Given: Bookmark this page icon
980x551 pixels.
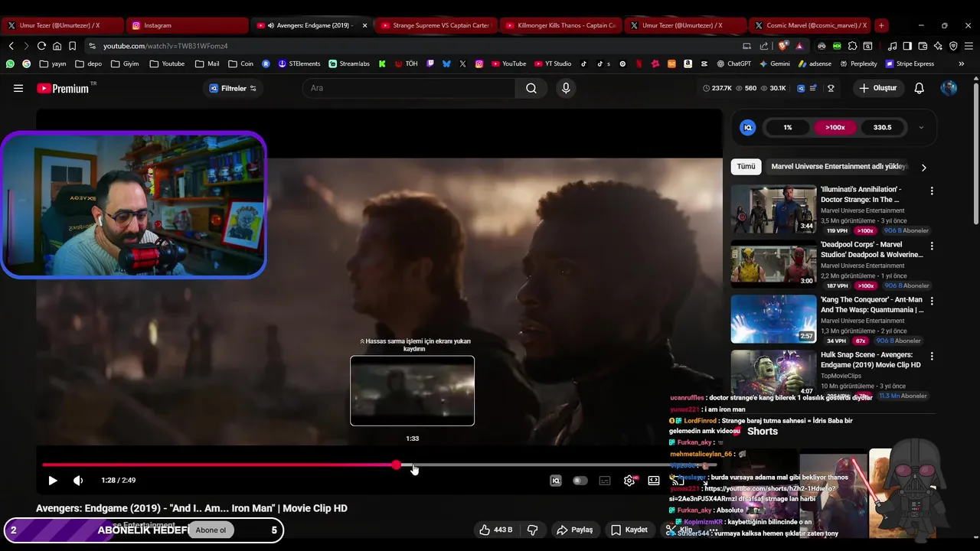Looking at the screenshot, I should point(73,46).
